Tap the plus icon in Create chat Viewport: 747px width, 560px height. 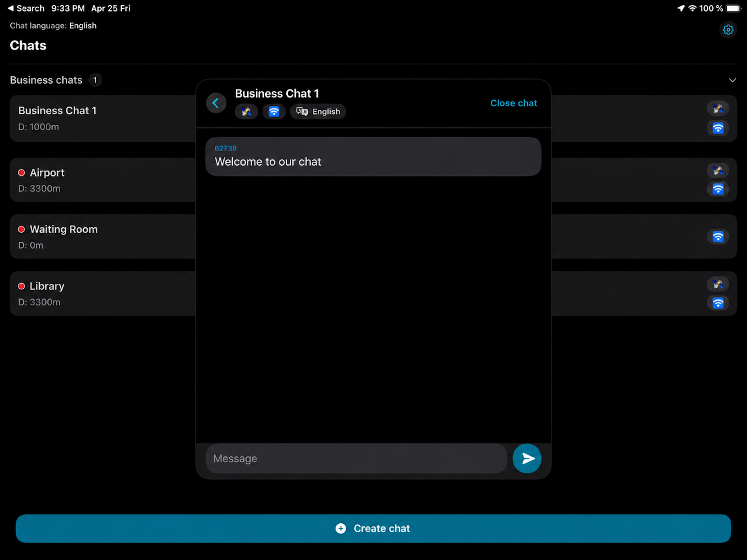click(x=341, y=528)
